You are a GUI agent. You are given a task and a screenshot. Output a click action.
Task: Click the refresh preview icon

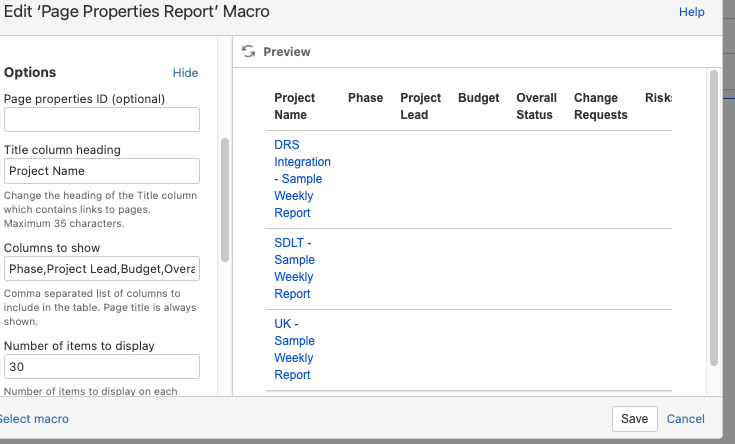[248, 51]
